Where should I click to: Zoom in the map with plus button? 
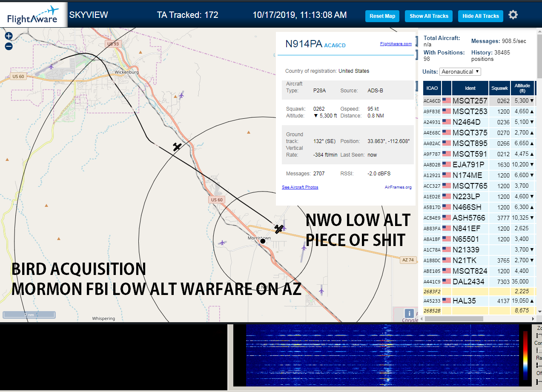coord(9,36)
